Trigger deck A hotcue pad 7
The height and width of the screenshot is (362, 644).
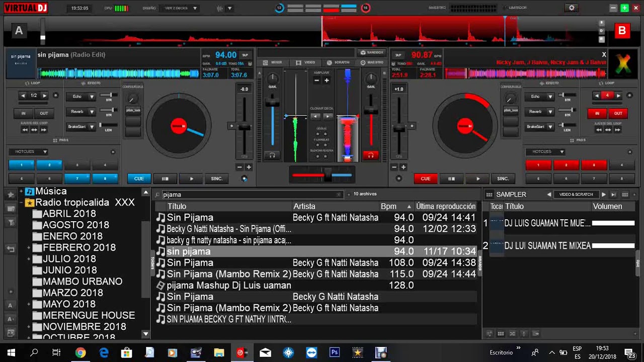[77, 178]
